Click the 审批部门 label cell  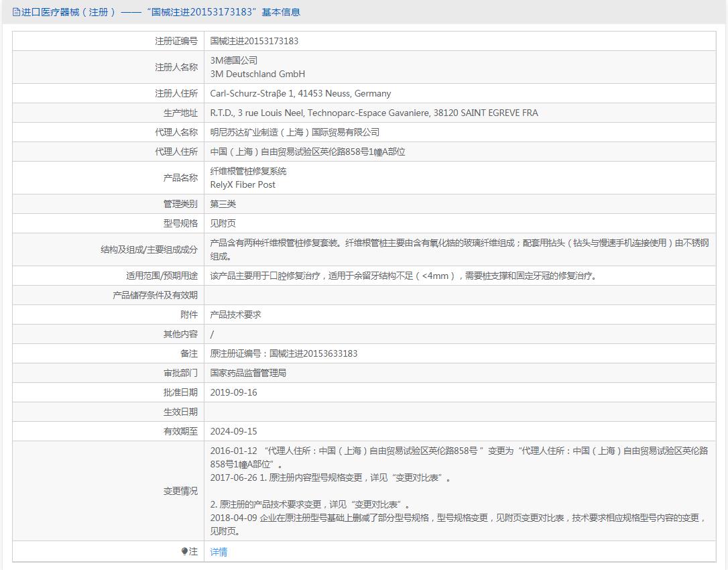tap(108, 373)
